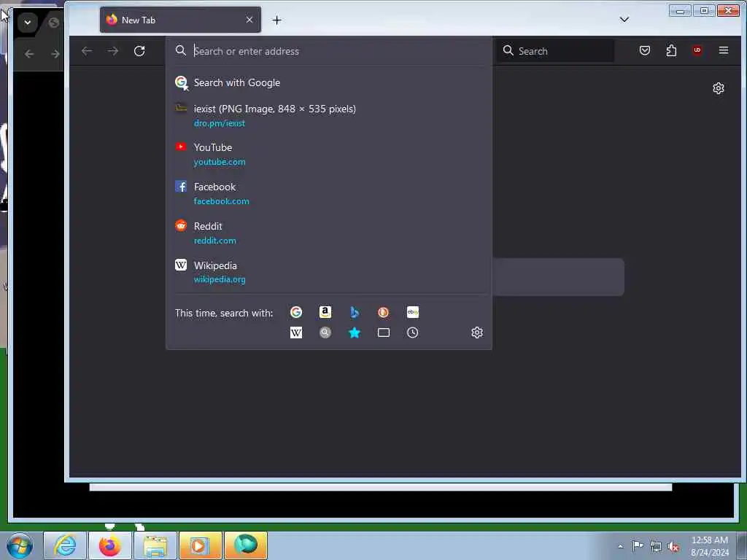Open search settings gear in dropdown
Screen dimensions: 747x560
point(477,332)
